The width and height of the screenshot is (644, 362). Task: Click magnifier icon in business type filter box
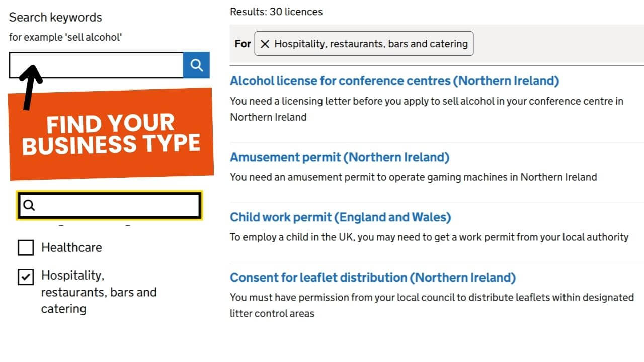pos(29,205)
